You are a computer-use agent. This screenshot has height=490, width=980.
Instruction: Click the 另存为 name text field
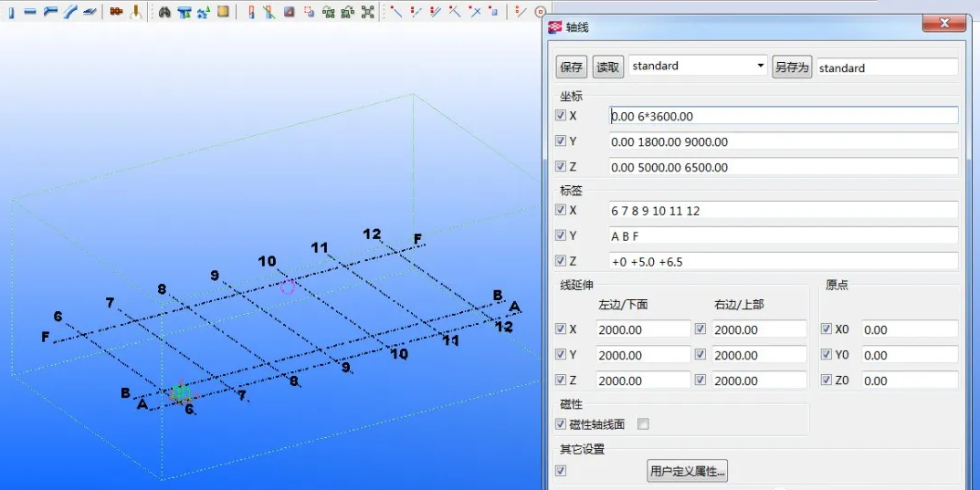(x=887, y=68)
